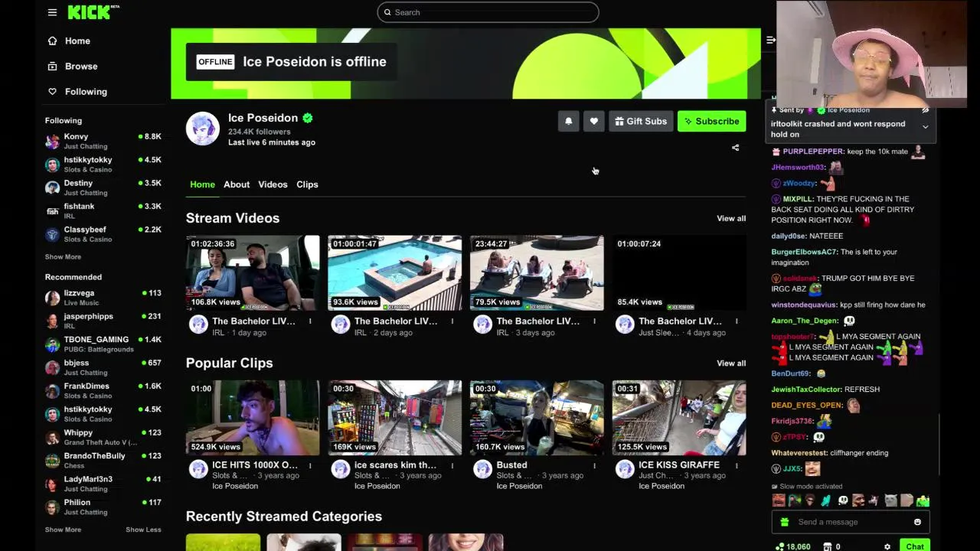Viewport: 980px width, 551px height.
Task: Insert the skull emote from quick emotes
Action: click(x=843, y=500)
